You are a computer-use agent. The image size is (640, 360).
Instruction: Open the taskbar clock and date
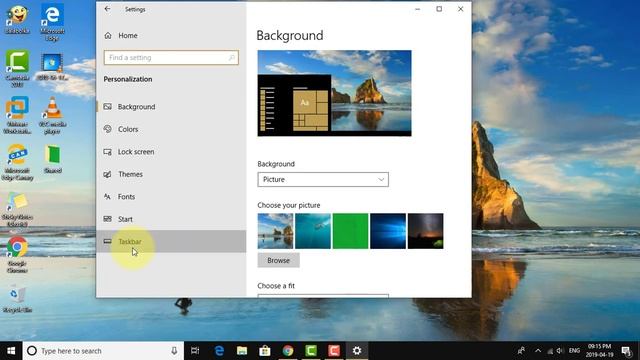[x=600, y=351]
